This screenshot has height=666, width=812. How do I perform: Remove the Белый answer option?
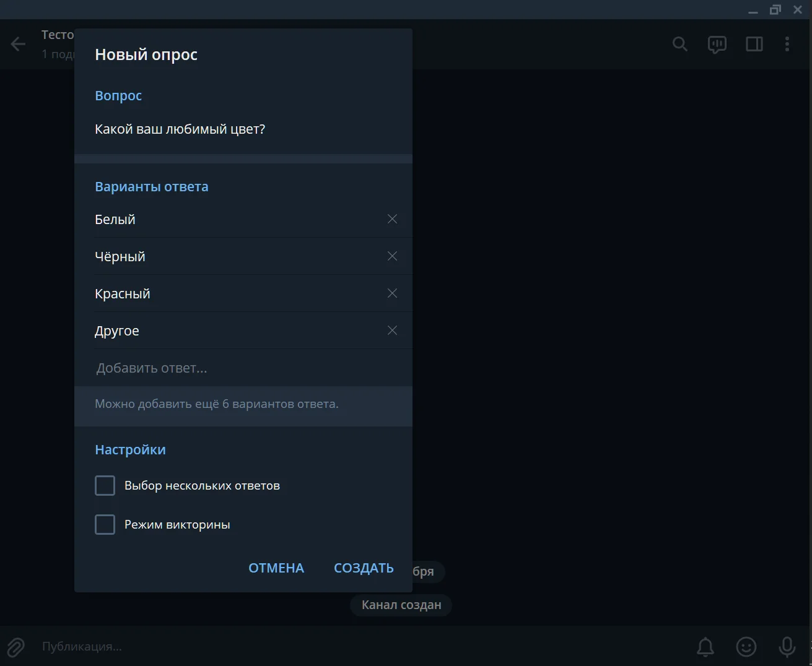coord(392,219)
